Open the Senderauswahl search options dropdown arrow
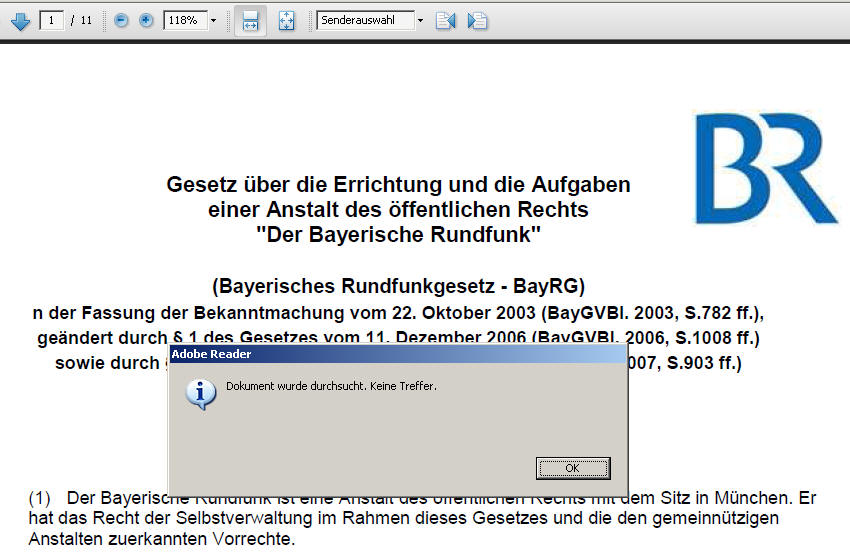 (420, 21)
